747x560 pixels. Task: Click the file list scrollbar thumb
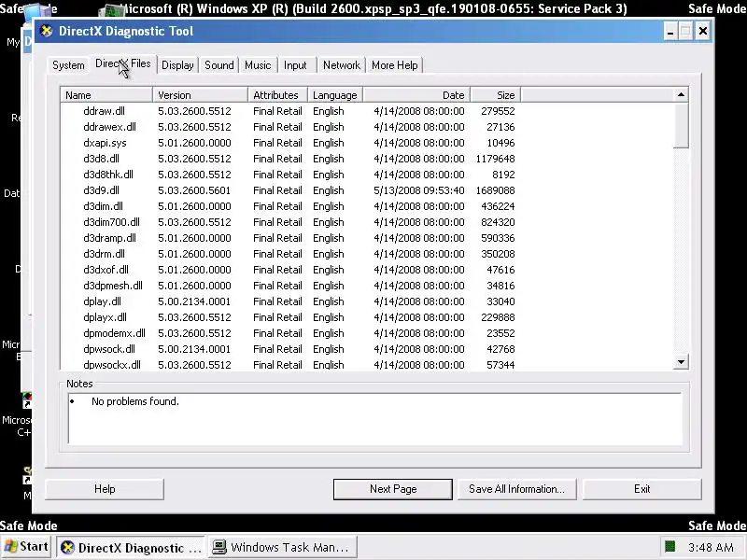pyautogui.click(x=682, y=126)
